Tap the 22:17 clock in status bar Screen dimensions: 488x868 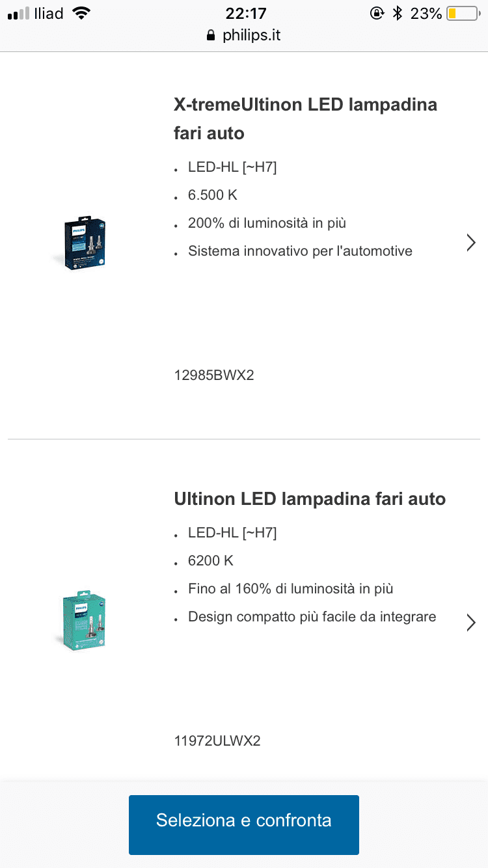tap(246, 13)
